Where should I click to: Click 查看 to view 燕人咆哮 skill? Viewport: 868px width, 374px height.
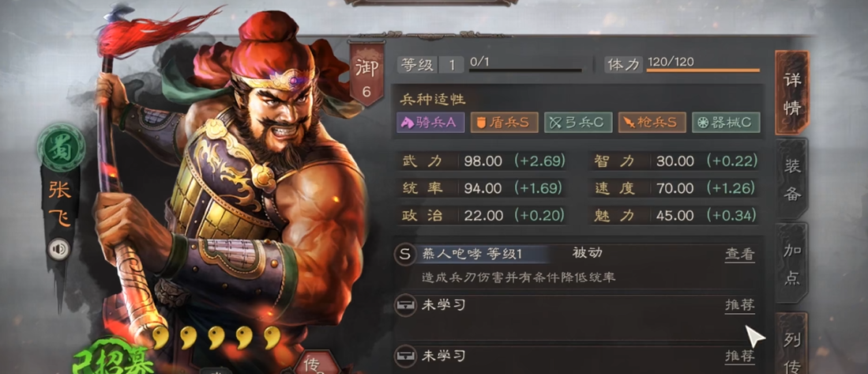[x=739, y=255]
